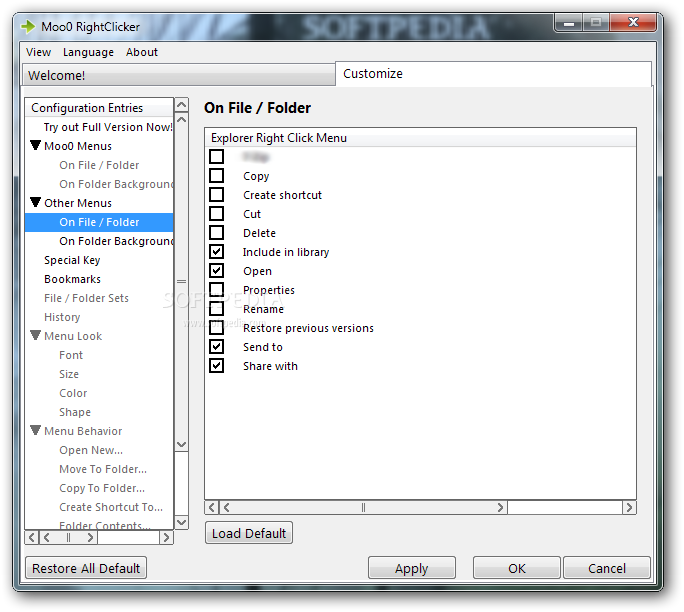Select Try out Full Version Now! entry
The width and height of the screenshot is (684, 612).
(x=108, y=127)
